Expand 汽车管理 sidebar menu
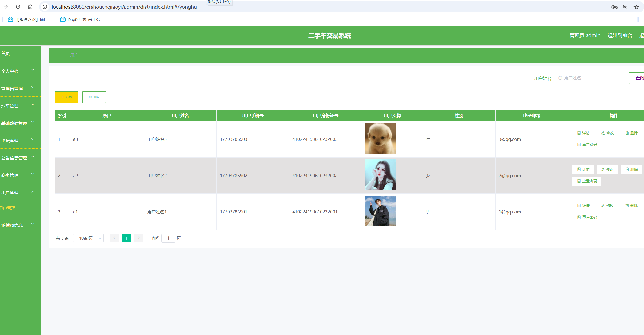 (20, 106)
